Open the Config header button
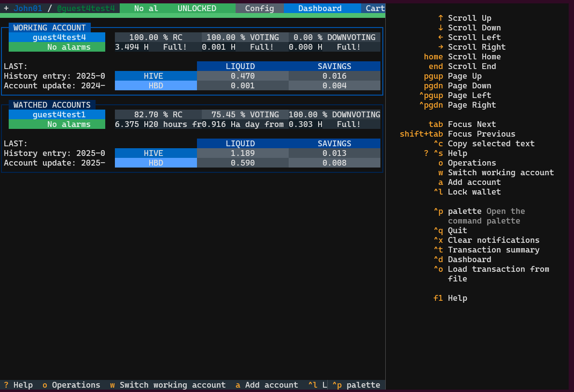The height and width of the screenshot is (392, 574). pos(260,8)
